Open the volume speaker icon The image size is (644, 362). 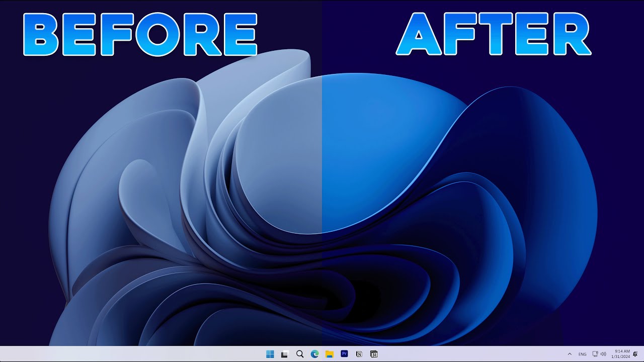coord(603,354)
